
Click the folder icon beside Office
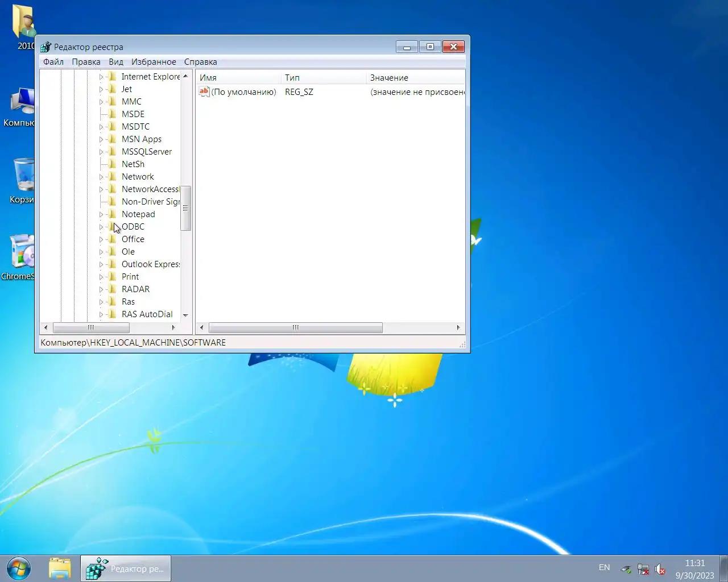point(113,239)
